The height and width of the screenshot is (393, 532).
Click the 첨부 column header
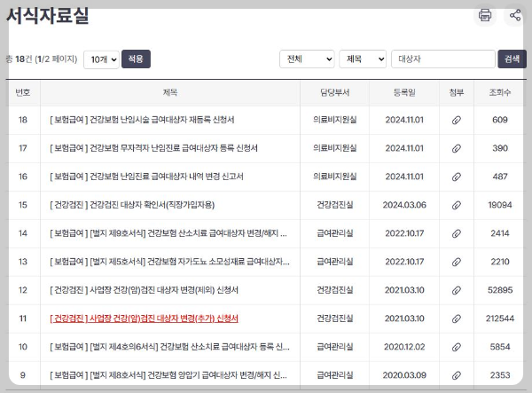tap(457, 92)
